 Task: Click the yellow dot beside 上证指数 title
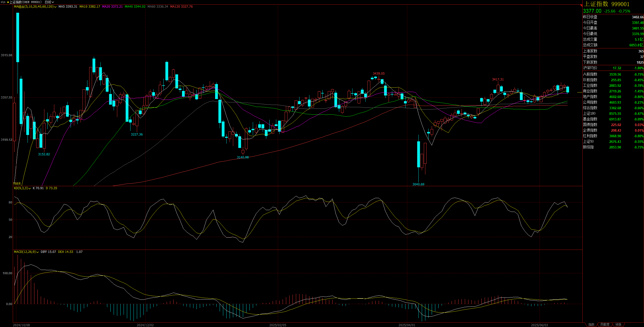[8, 2]
